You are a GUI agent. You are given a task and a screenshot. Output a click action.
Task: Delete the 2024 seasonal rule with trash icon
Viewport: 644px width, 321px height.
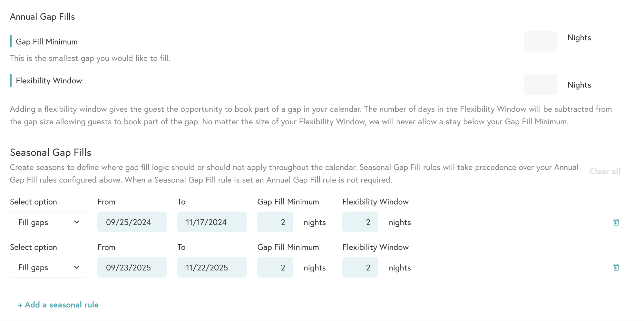(616, 222)
